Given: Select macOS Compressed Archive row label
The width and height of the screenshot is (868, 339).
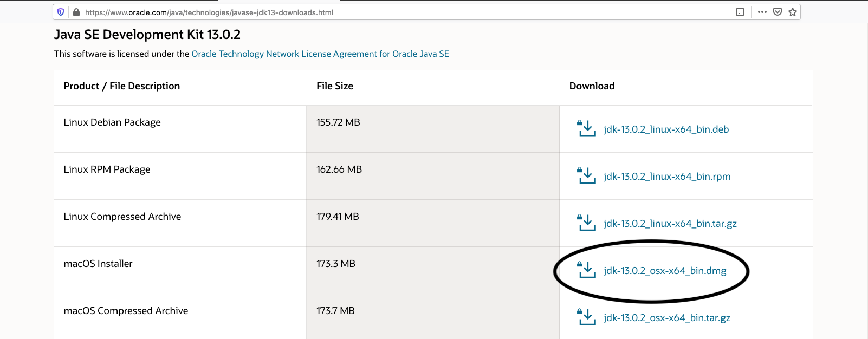Looking at the screenshot, I should point(126,311).
